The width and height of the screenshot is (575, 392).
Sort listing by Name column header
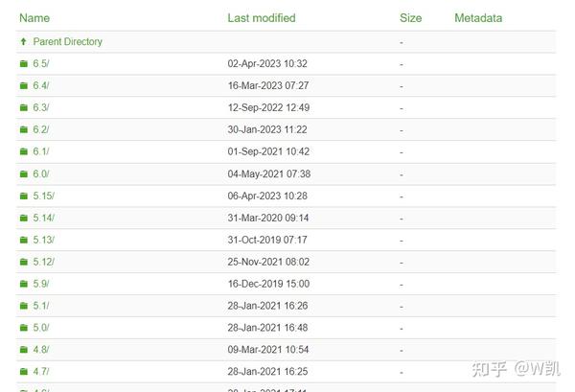34,18
